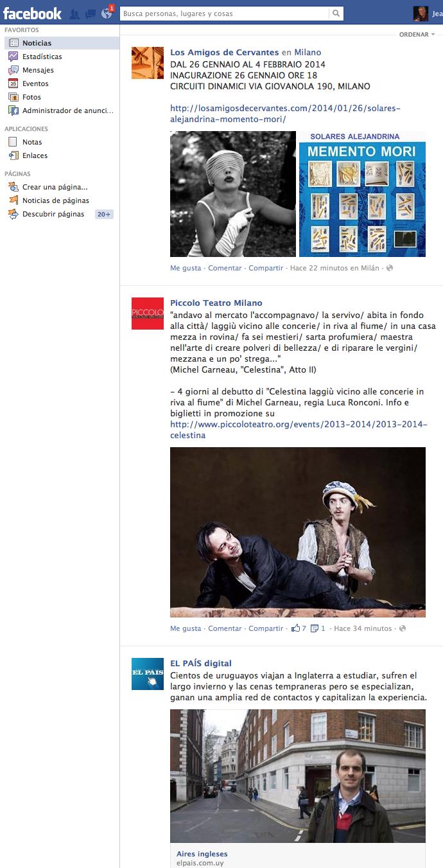Click Compartir on Piccolo Teatro post
443x868 pixels.
266,628
